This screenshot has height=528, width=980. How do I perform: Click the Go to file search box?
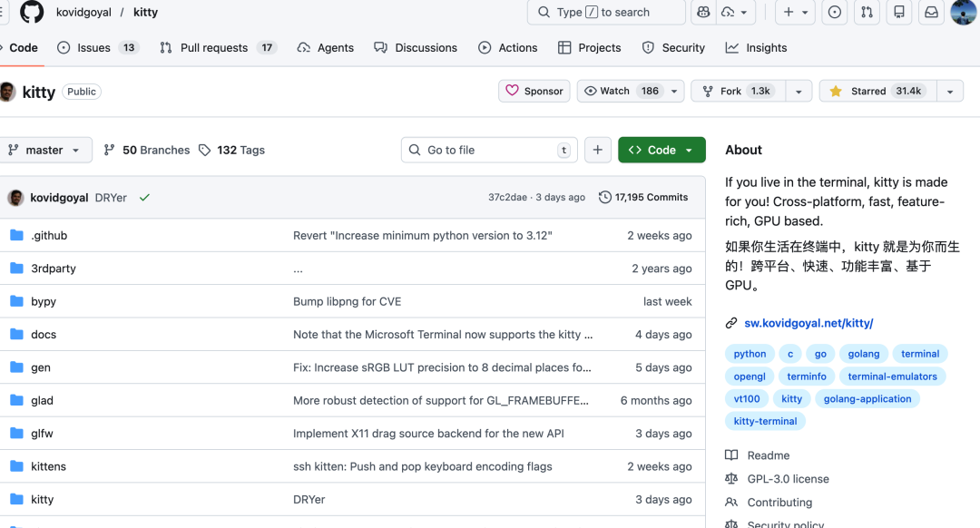click(x=488, y=150)
